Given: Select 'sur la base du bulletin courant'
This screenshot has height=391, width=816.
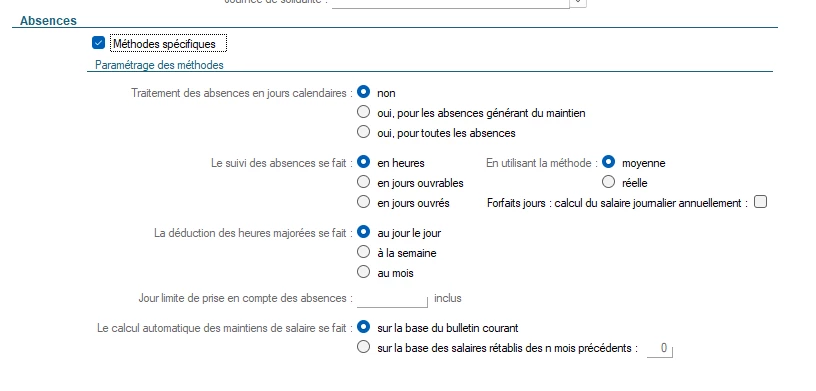Looking at the screenshot, I should pyautogui.click(x=363, y=327).
